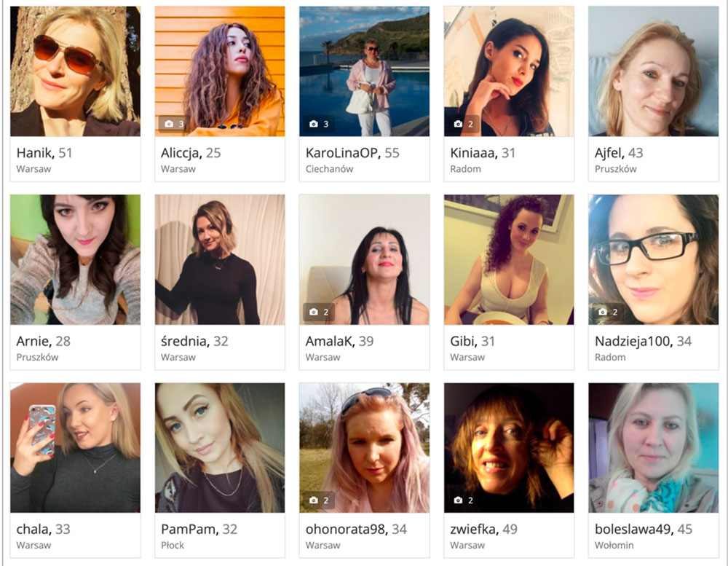Open photo count badge on Nadzieja100's picture
The width and height of the screenshot is (728, 566).
(x=607, y=313)
